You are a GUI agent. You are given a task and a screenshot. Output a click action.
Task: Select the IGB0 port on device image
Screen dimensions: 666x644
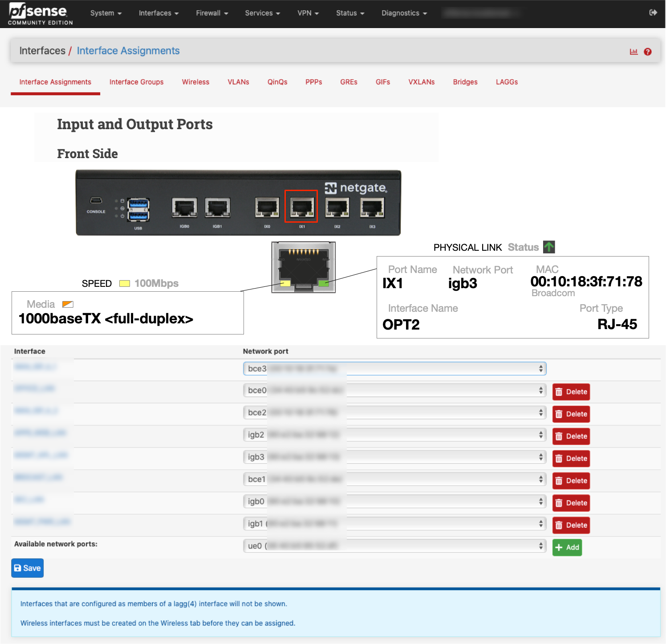[184, 208]
